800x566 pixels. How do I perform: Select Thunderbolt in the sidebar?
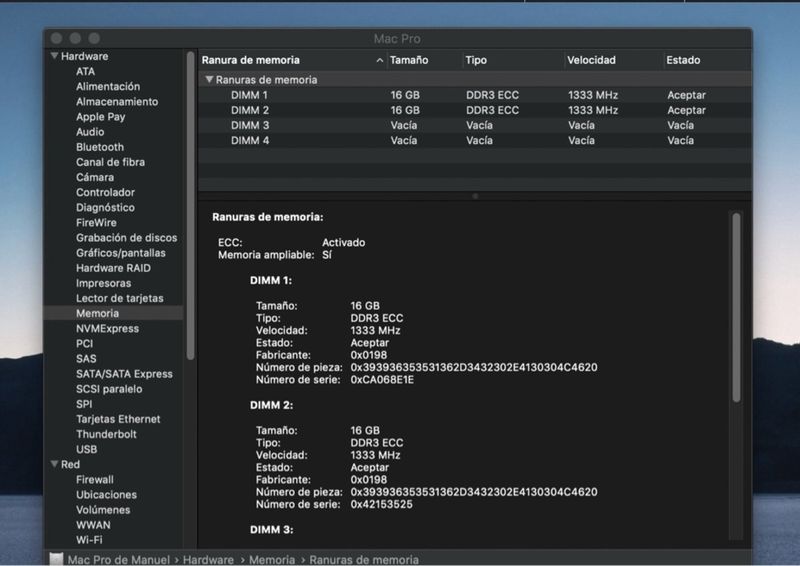pyautogui.click(x=106, y=434)
